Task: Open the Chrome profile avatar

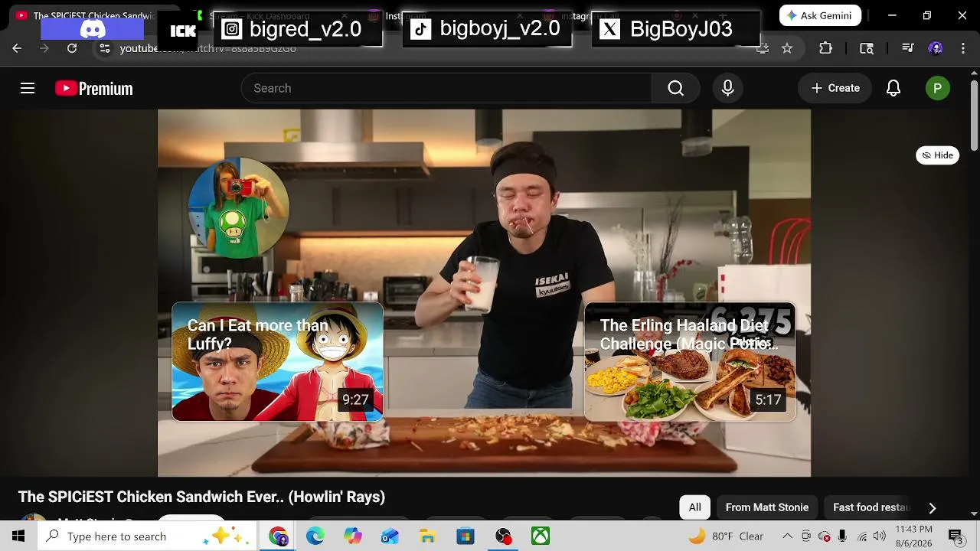Action: [935, 48]
